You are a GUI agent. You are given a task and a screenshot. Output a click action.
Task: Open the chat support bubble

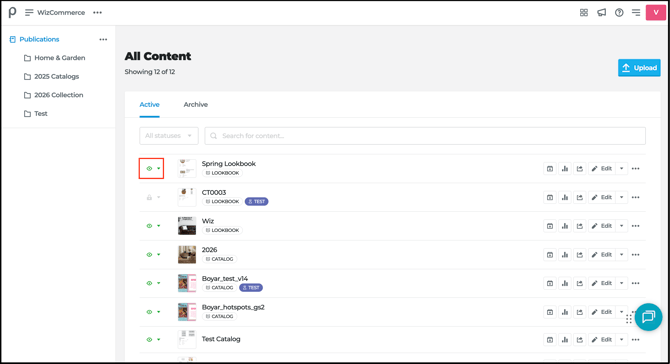648,317
